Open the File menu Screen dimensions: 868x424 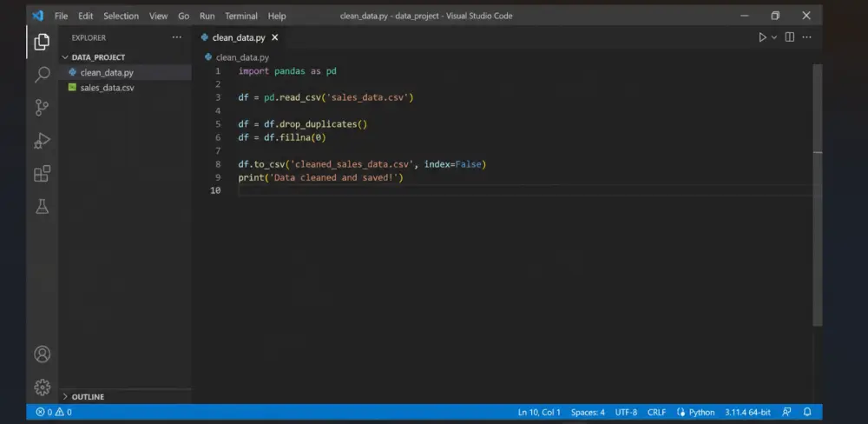(61, 16)
